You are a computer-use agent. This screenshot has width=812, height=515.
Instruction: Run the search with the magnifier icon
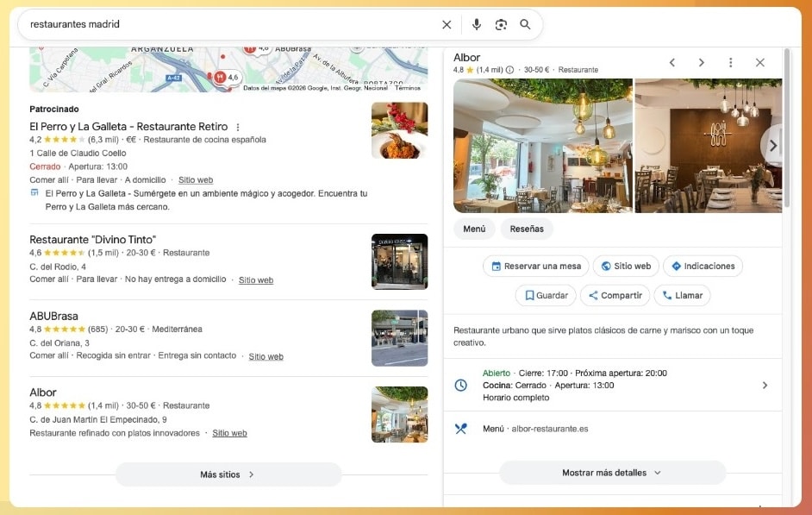click(525, 24)
